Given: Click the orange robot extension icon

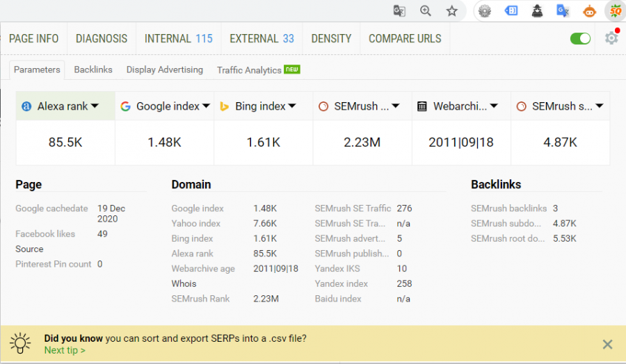Looking at the screenshot, I should coord(589,11).
